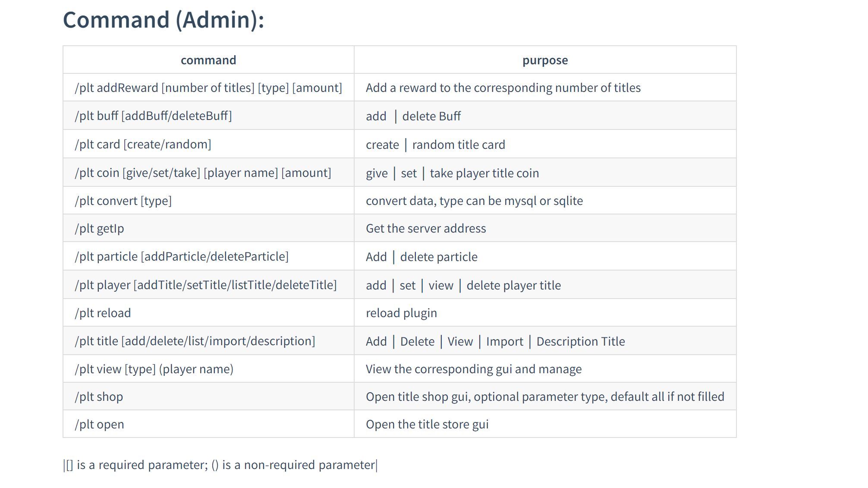Click the Command (Admin) heading
868x488 pixels.
click(x=164, y=20)
